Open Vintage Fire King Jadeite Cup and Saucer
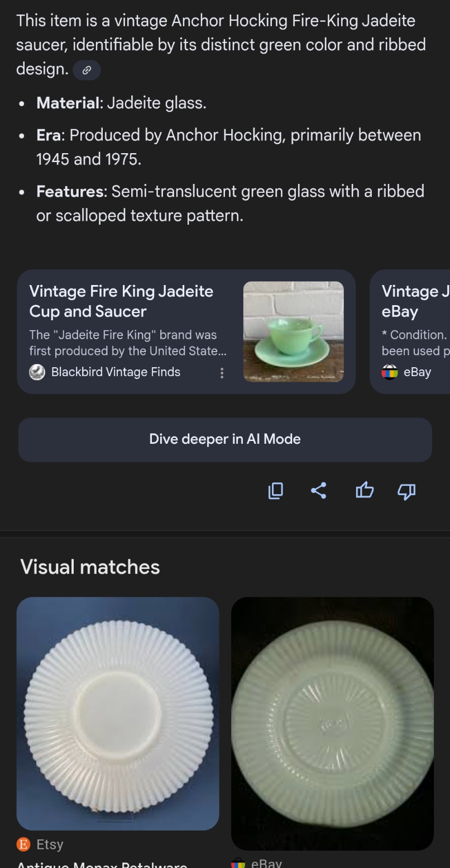The height and width of the screenshot is (868, 450). [x=121, y=301]
